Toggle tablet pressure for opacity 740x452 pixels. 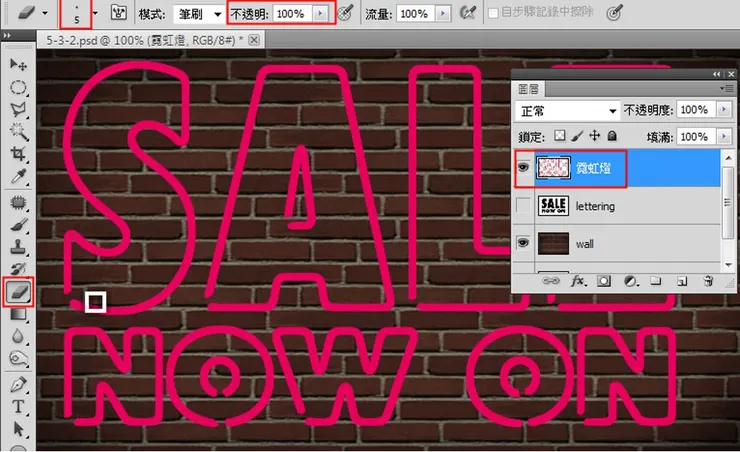point(345,13)
